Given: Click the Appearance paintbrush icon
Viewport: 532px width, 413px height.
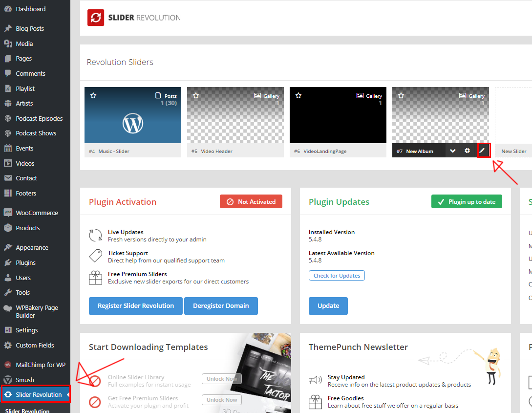Looking at the screenshot, I should 8,247.
